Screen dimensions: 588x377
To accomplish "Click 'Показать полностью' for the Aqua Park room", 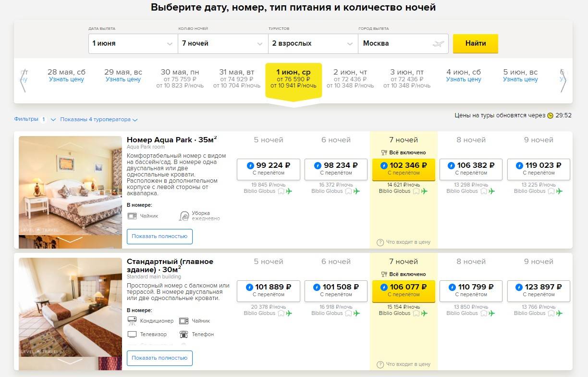I will point(159,237).
